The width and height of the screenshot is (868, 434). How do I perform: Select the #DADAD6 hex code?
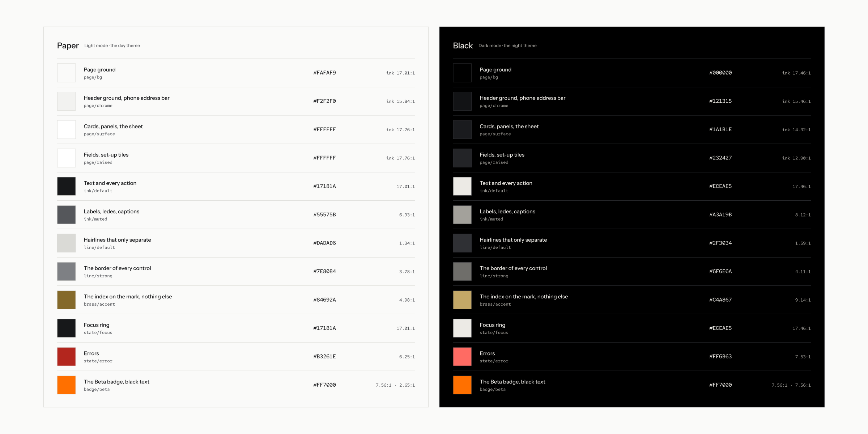point(324,243)
